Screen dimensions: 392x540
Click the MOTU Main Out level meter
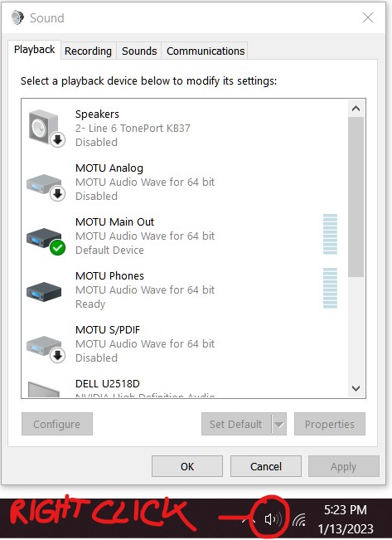coord(330,234)
